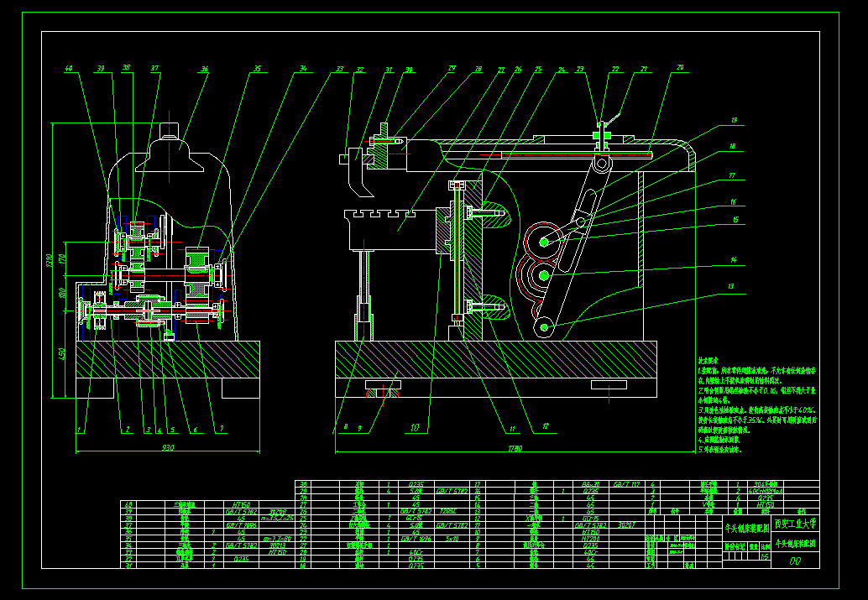Click balloon callout number 10 below right view
Viewport: 868px width, 600px height.
click(x=415, y=427)
